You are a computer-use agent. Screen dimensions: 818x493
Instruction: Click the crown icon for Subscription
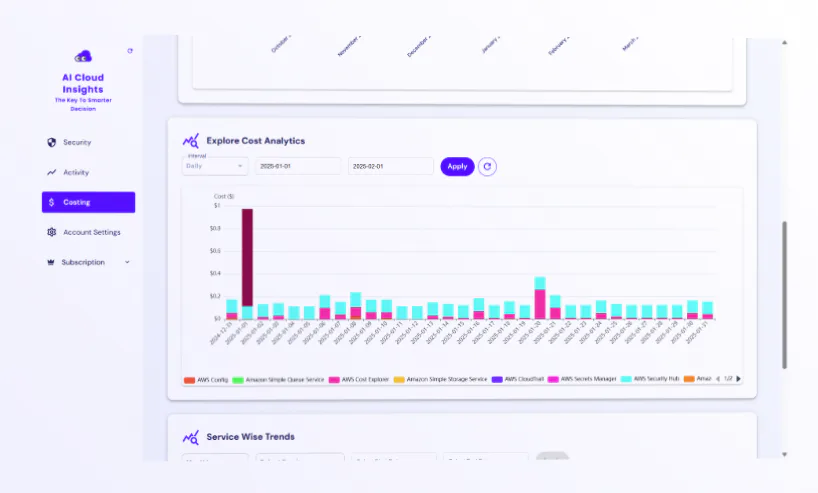pyautogui.click(x=51, y=262)
